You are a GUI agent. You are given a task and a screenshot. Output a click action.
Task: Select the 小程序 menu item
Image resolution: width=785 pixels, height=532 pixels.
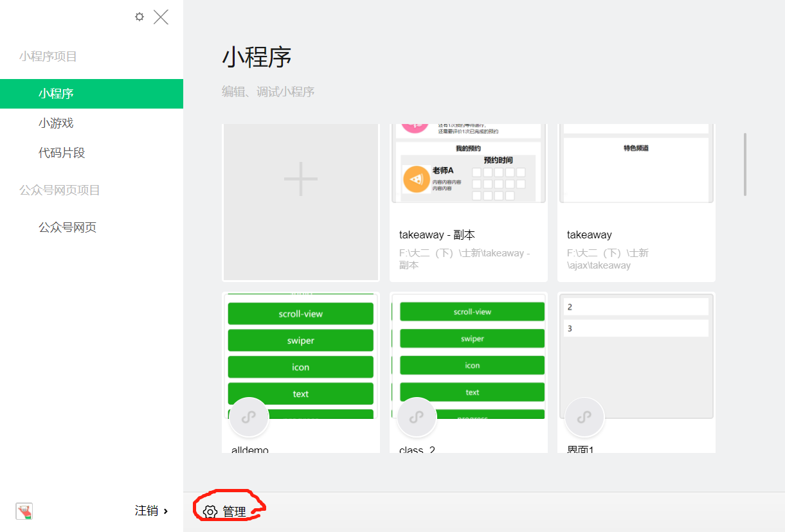(x=91, y=94)
